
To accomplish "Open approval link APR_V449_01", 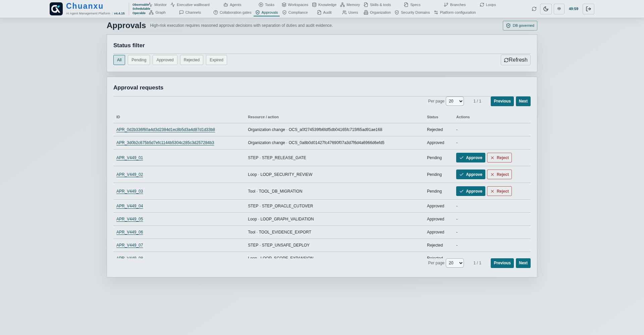I will [129, 158].
